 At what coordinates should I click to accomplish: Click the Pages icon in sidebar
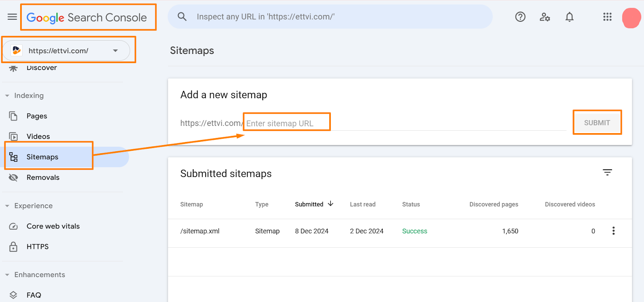[13, 116]
